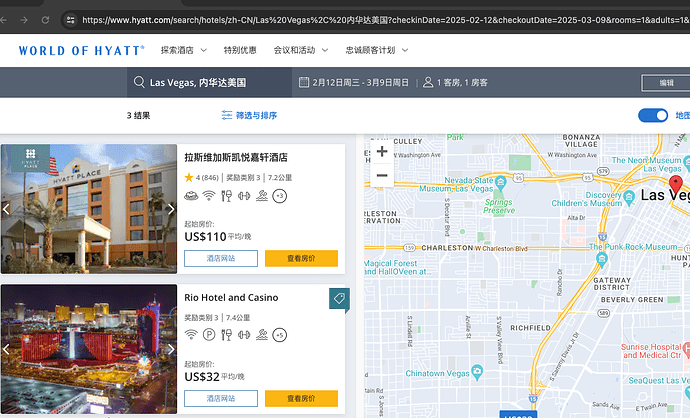The height and width of the screenshot is (418, 690).
Task: Click 酒店网站 for Rio Hotel
Action: (221, 398)
